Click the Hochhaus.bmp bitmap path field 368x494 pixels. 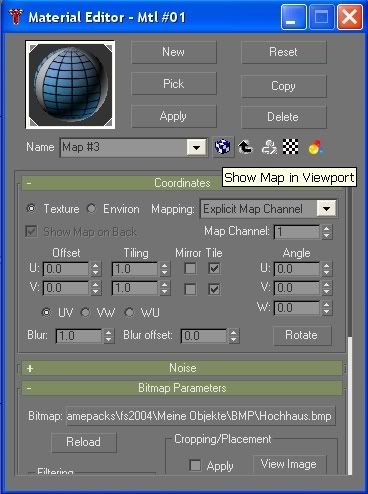tap(201, 416)
